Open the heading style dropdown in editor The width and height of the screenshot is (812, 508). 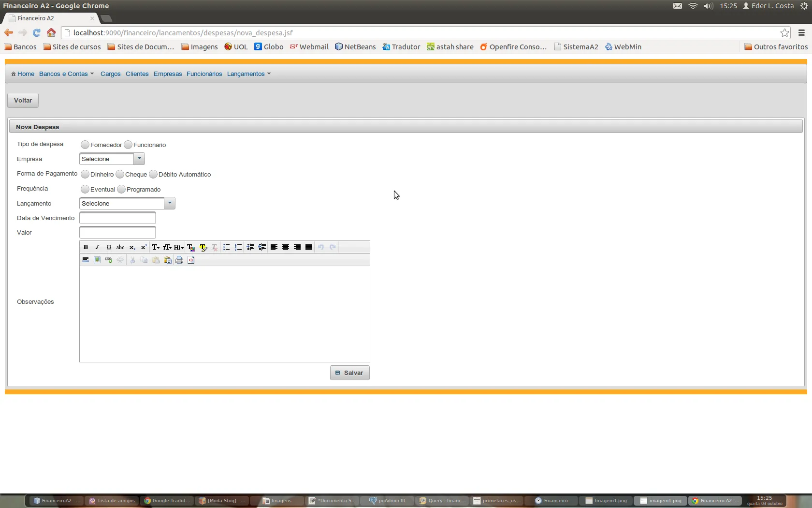(x=179, y=247)
